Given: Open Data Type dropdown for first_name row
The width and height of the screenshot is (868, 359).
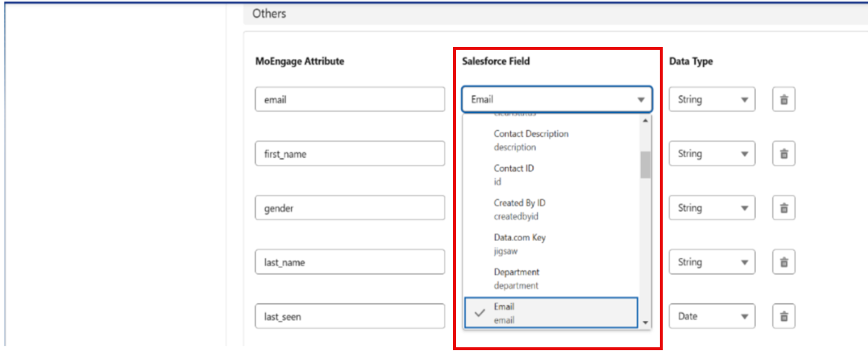Looking at the screenshot, I should (x=712, y=154).
